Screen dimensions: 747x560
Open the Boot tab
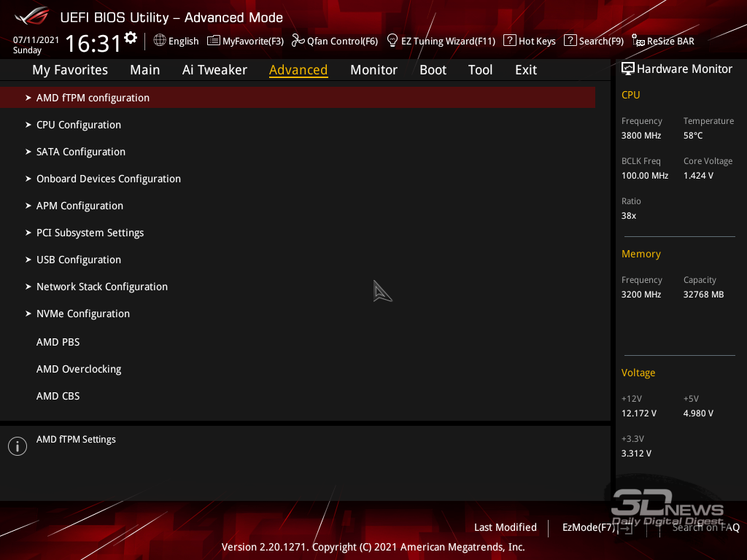433,70
